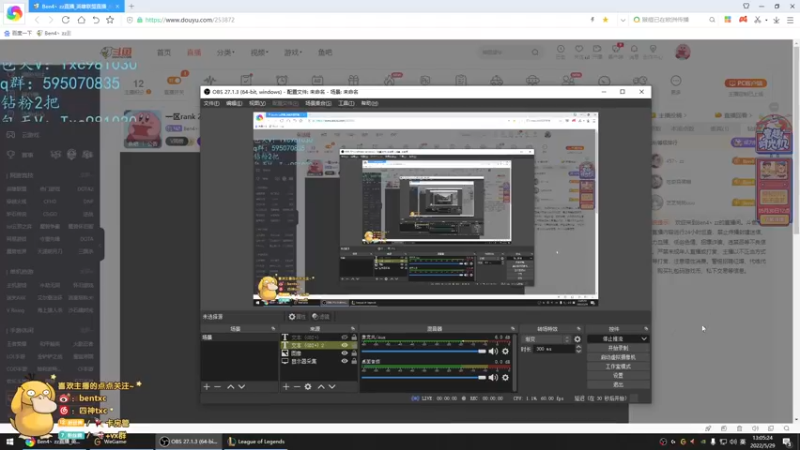Remove selected scene with minus icon

(x=218, y=387)
